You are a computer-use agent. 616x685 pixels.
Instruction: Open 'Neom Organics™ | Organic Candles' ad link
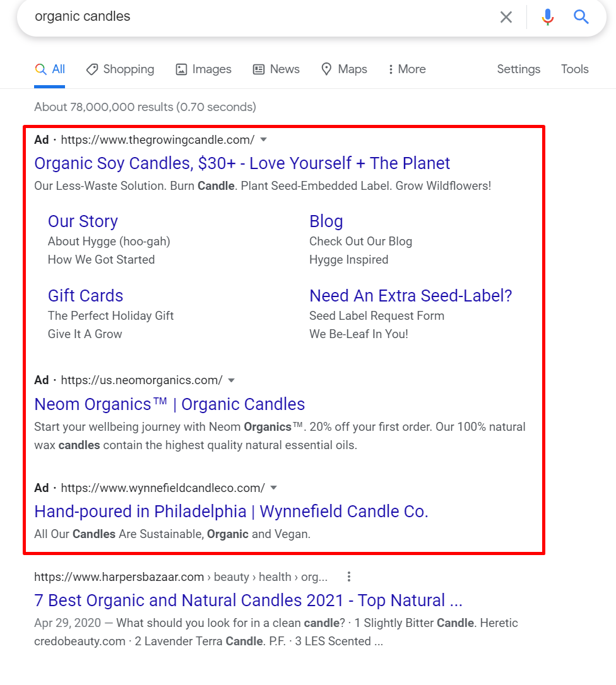coord(169,404)
